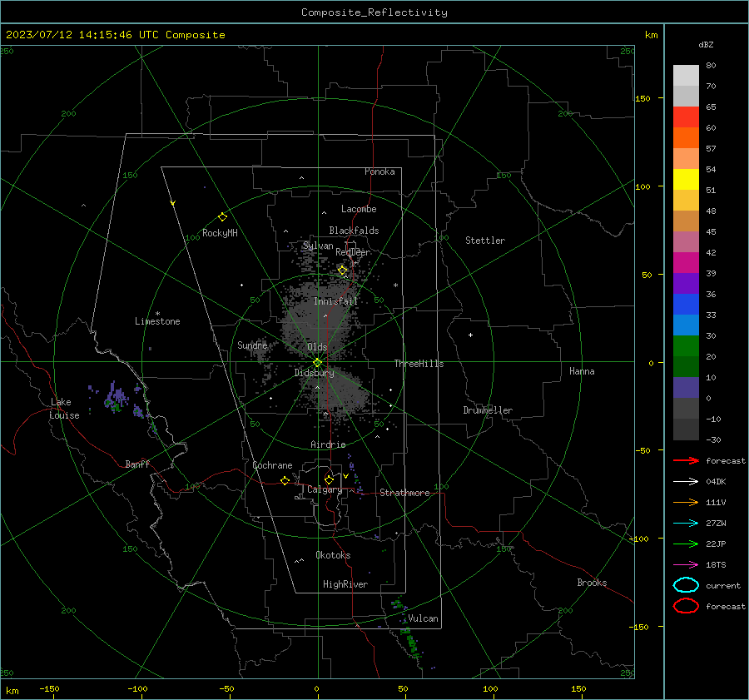
Task: Select the green 30 dBZ color swatch
Action: (x=686, y=345)
